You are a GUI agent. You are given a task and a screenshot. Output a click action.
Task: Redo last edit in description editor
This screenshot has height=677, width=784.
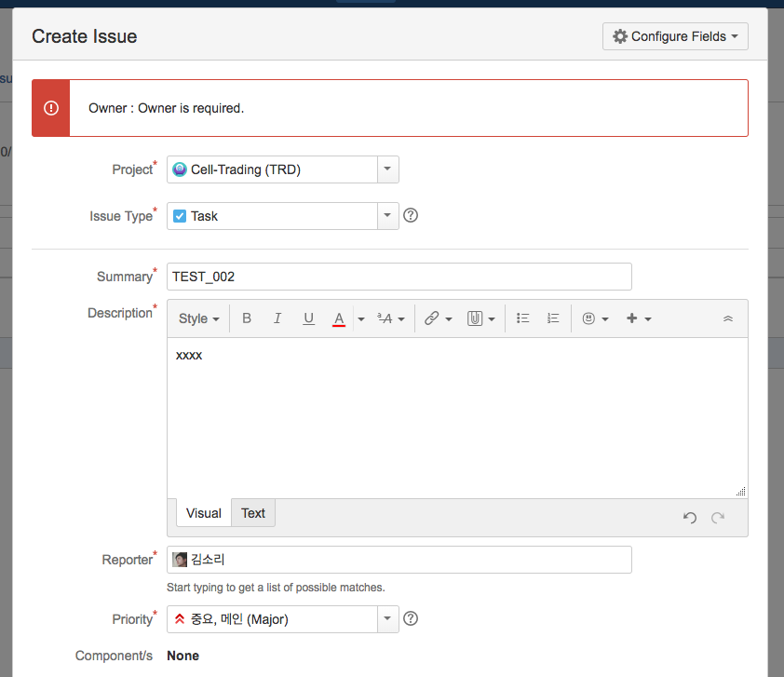pos(718,518)
